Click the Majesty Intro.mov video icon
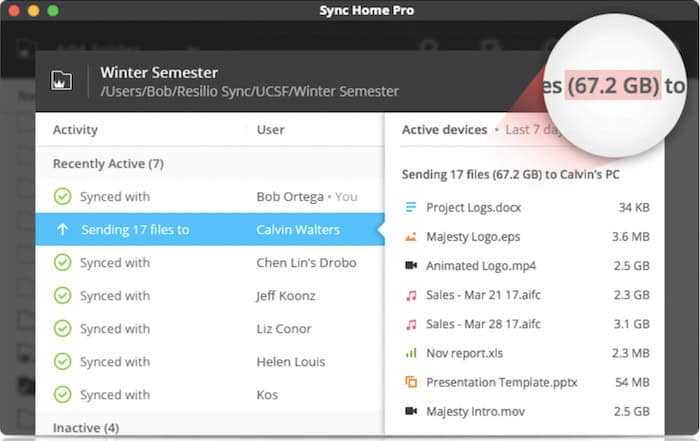 411,411
